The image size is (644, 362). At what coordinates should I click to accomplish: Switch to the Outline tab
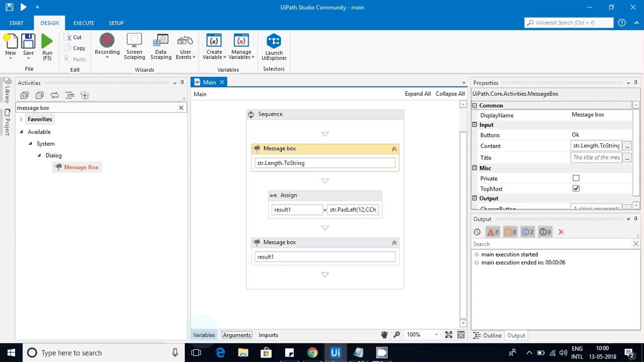pyautogui.click(x=488, y=335)
